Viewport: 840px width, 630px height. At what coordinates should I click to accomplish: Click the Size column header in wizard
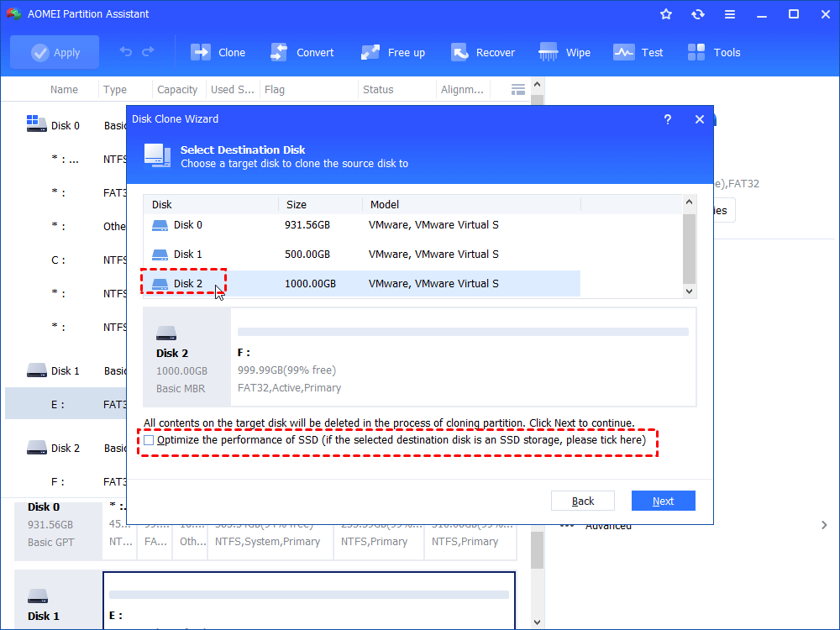point(320,205)
